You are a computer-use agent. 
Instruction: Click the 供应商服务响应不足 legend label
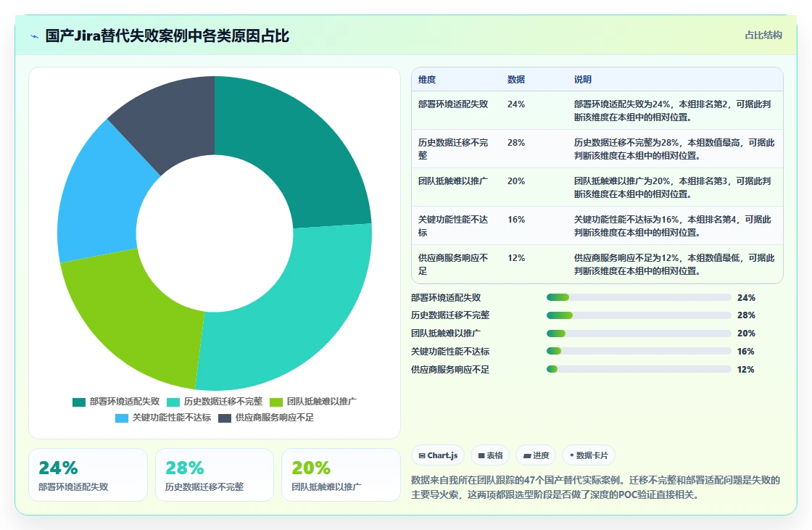(x=275, y=418)
